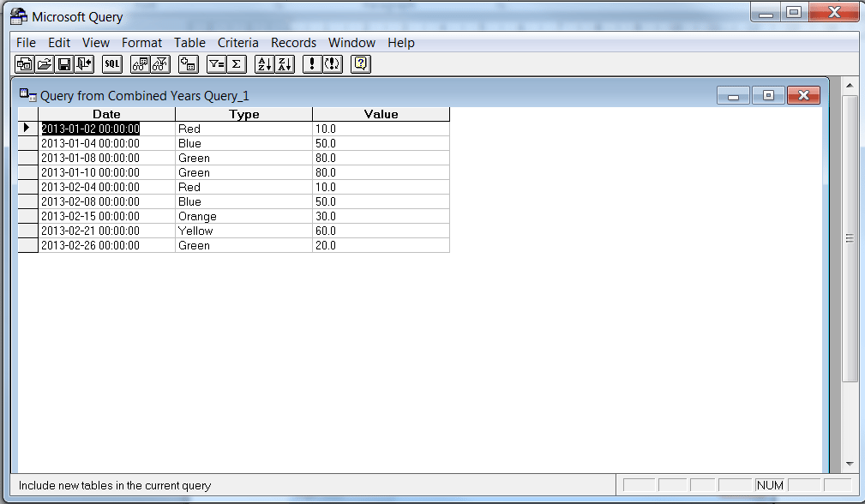Click the Green cell in the 2013-02-26 row
The image size is (865, 504).
pyautogui.click(x=243, y=245)
